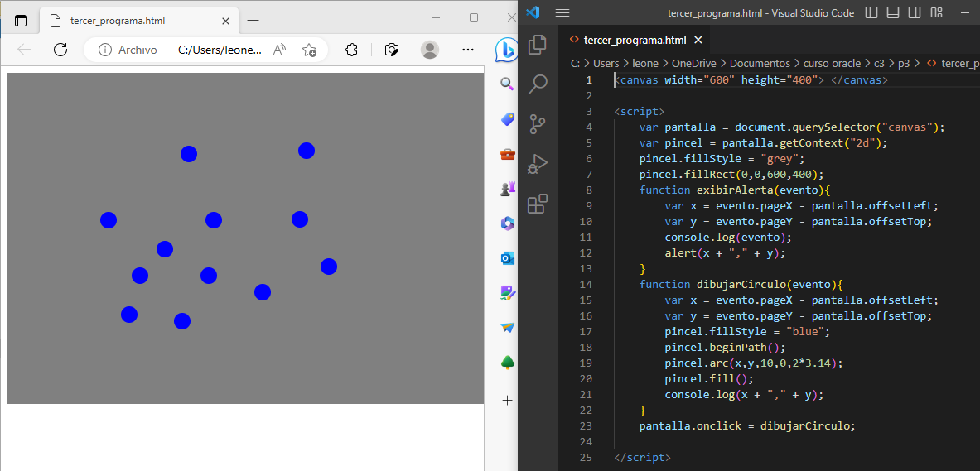Select the tercer_programa.html editor tab
This screenshot has width=980, height=471.
coord(635,40)
